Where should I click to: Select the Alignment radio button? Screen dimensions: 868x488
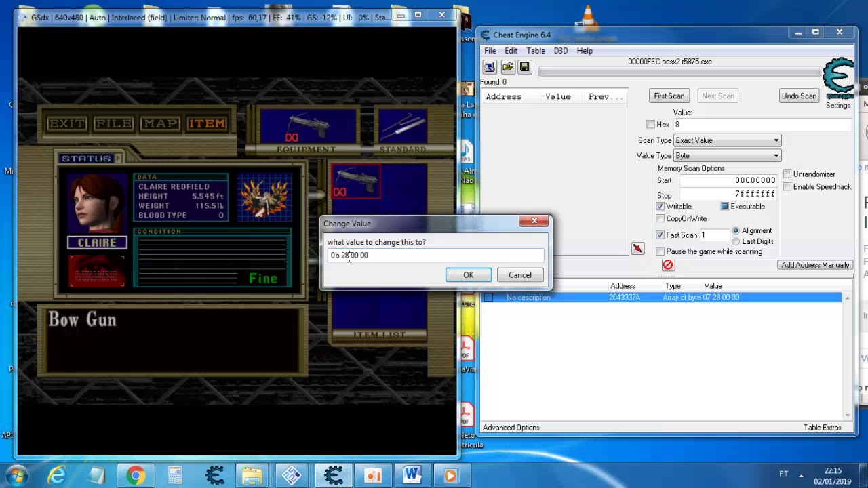(x=736, y=231)
